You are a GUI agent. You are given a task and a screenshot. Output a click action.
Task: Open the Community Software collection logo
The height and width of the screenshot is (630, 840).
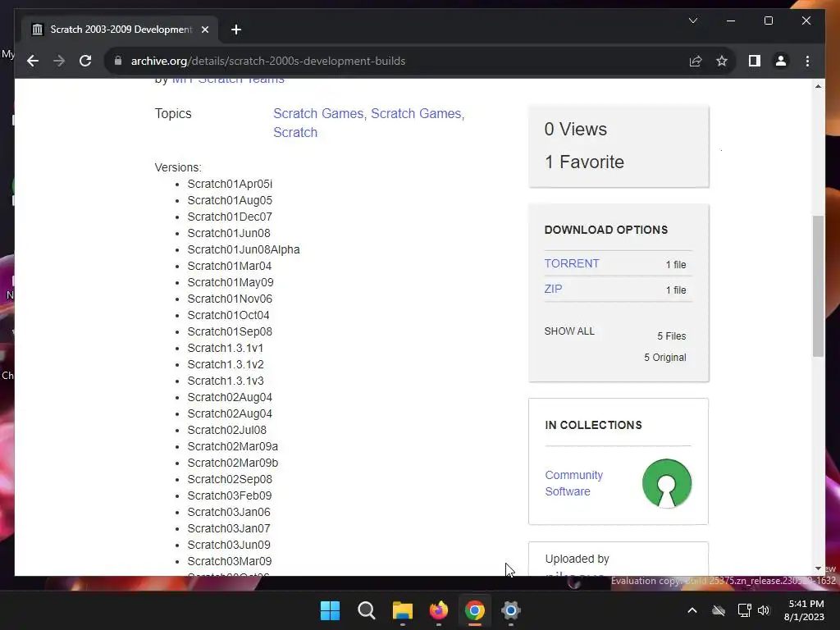(666, 483)
